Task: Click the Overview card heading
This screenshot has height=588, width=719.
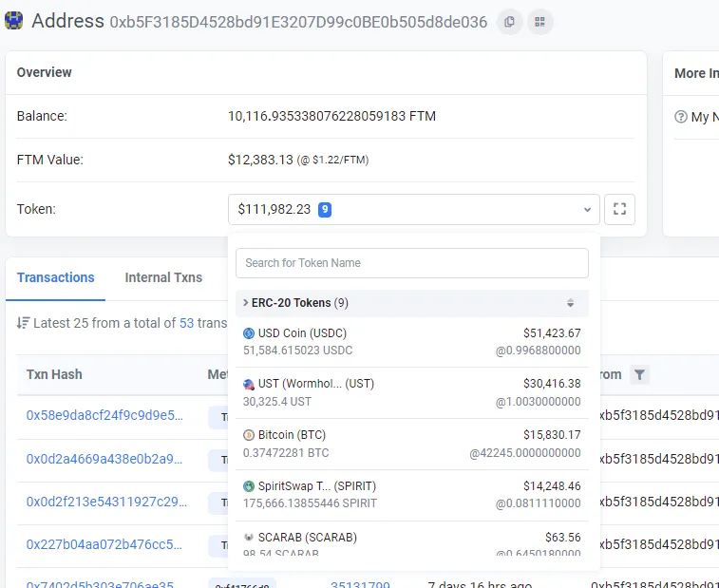Action: (44, 72)
